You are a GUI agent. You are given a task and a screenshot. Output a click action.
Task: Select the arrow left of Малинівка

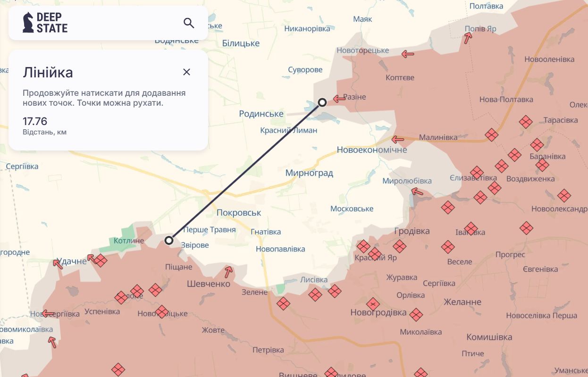point(398,139)
